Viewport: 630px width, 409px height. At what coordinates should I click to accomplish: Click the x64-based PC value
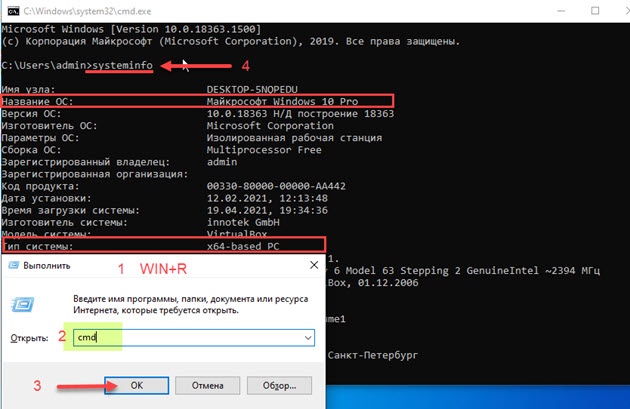tap(243, 246)
